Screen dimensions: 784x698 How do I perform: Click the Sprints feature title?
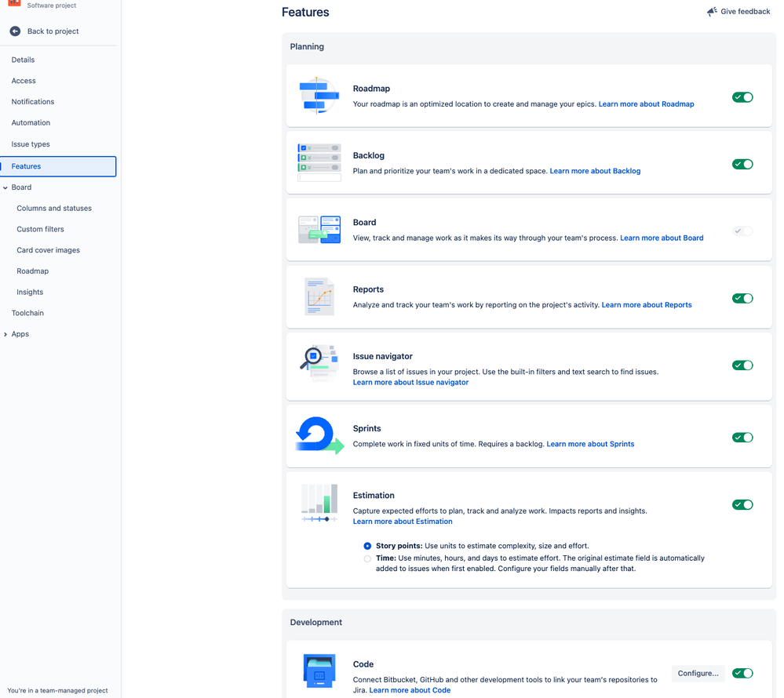pos(367,429)
